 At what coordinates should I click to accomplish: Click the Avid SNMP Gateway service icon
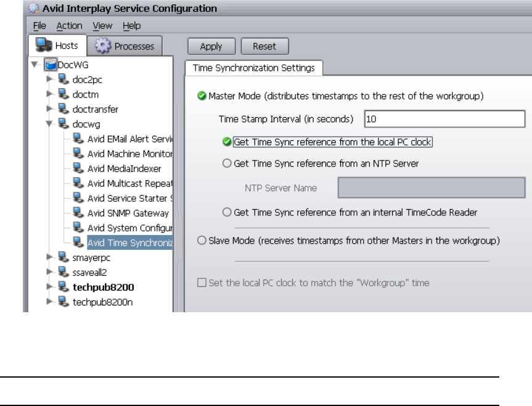point(78,213)
